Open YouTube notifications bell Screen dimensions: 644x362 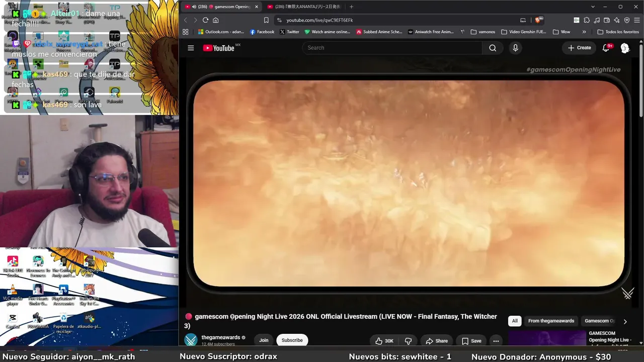pyautogui.click(x=606, y=48)
